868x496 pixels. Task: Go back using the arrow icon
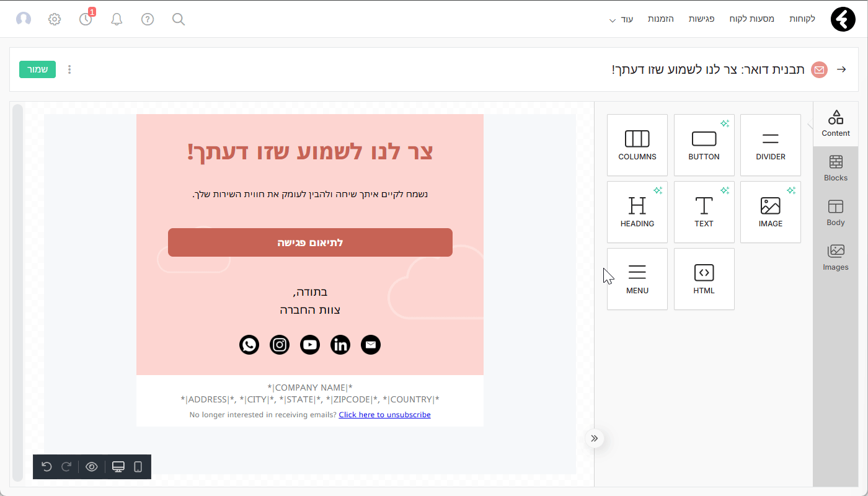click(841, 69)
